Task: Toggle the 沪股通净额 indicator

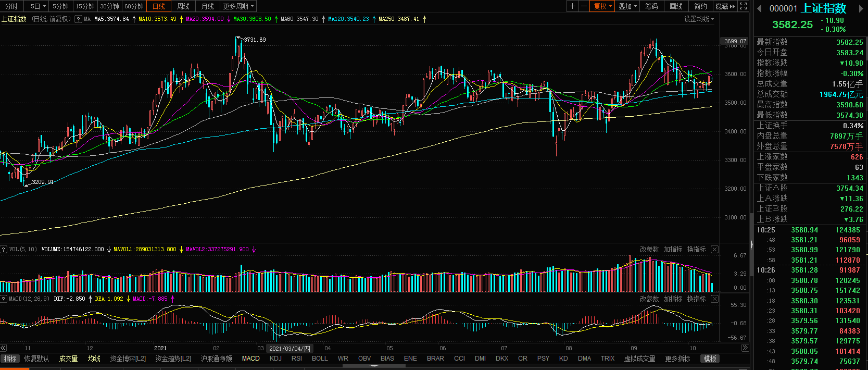Action: click(217, 359)
